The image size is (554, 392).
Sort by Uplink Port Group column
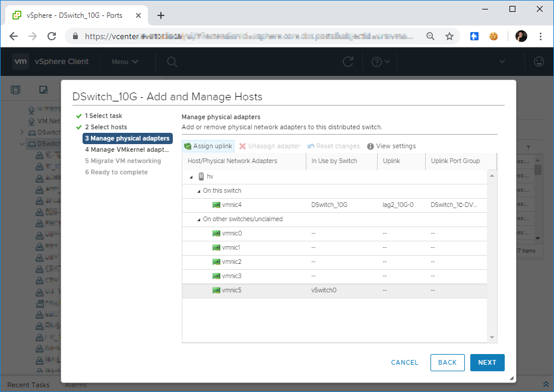pyautogui.click(x=461, y=161)
